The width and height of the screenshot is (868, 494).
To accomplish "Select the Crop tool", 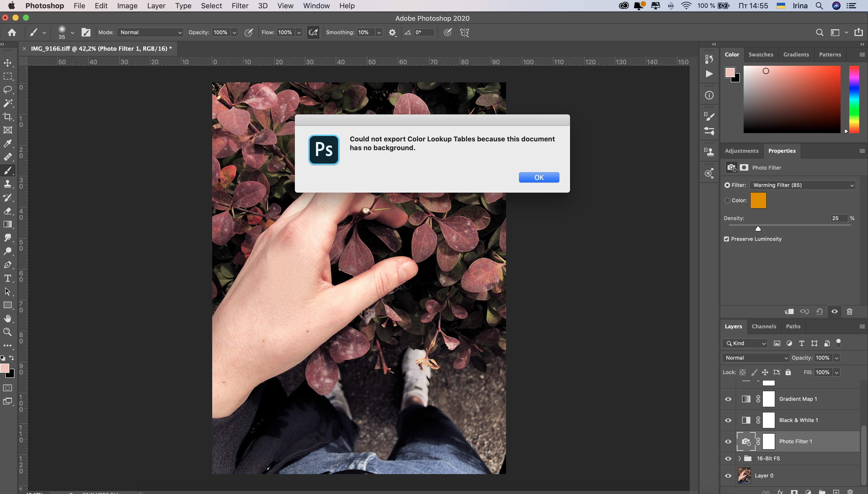I will [x=8, y=117].
